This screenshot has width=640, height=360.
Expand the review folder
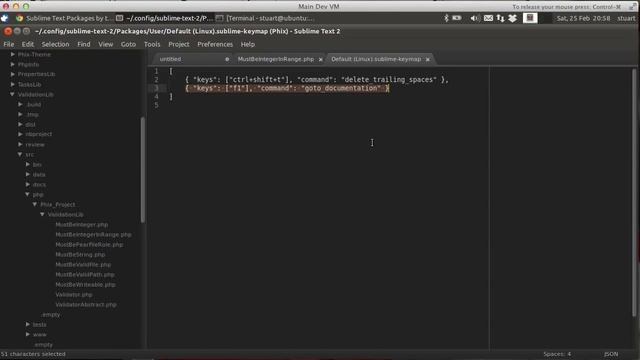(x=20, y=144)
